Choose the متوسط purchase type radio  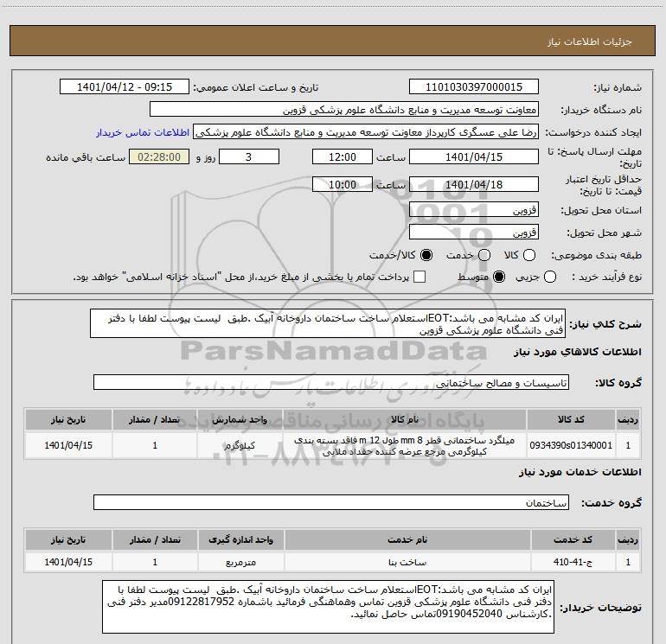[499, 277]
